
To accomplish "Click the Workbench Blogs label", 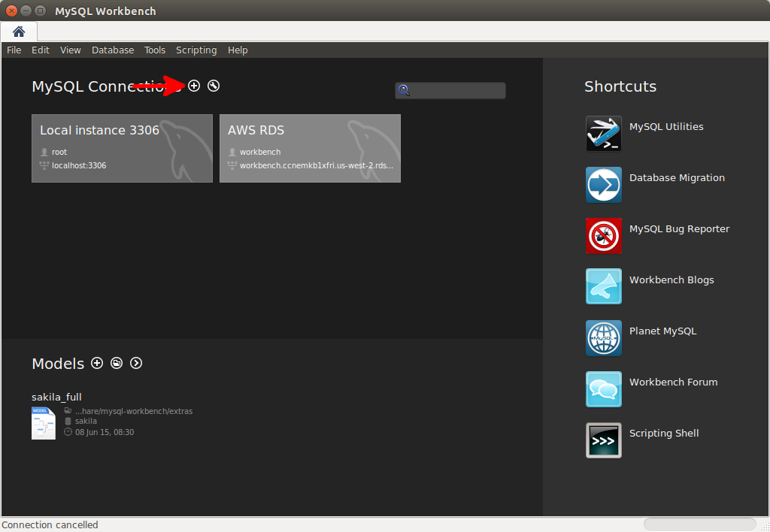I will click(x=671, y=280).
